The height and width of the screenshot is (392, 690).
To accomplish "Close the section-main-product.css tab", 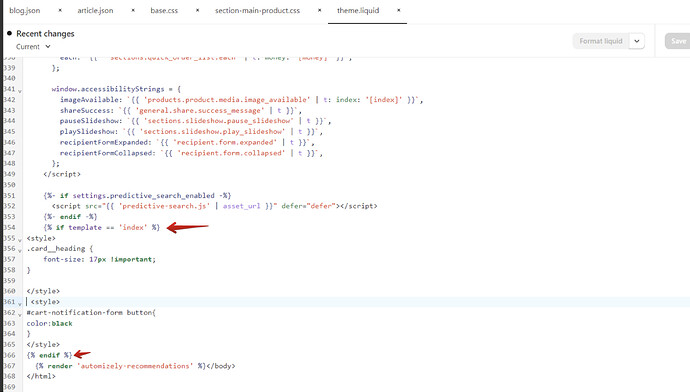I will pos(319,10).
